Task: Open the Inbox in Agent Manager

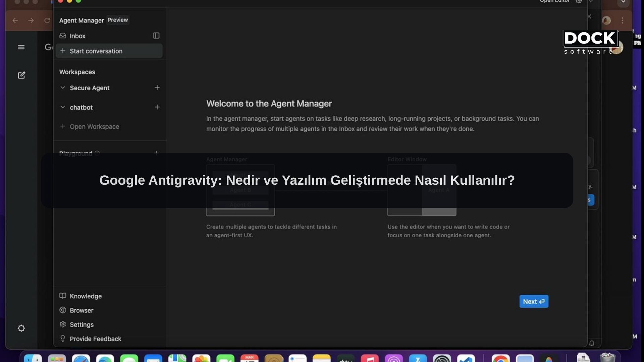Action: pyautogui.click(x=77, y=36)
